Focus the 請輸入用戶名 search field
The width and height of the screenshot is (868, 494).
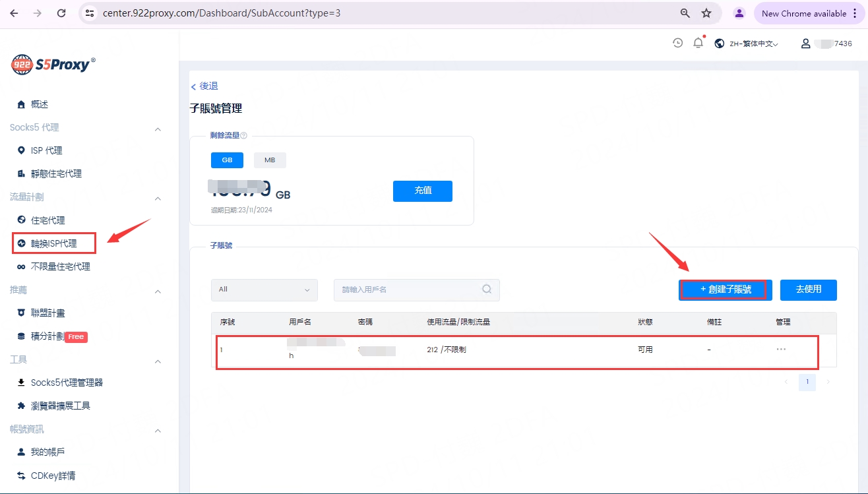coord(409,290)
